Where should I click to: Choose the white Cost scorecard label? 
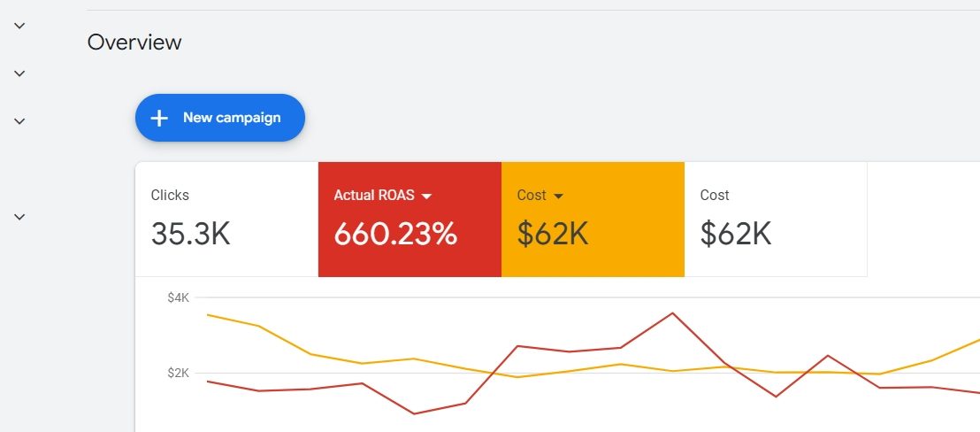(715, 196)
